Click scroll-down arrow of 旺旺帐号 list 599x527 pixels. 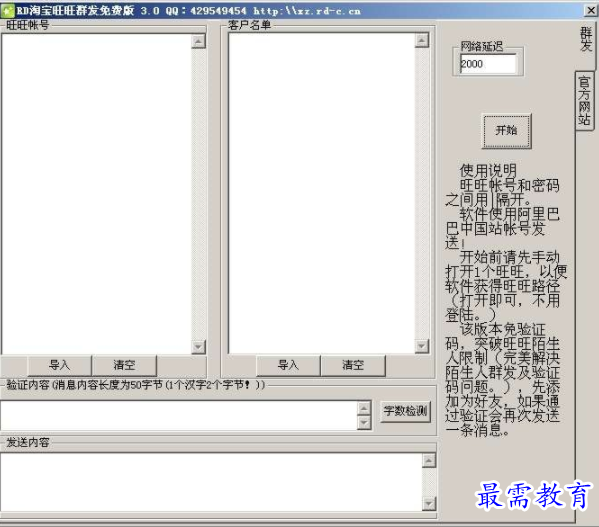click(199, 347)
